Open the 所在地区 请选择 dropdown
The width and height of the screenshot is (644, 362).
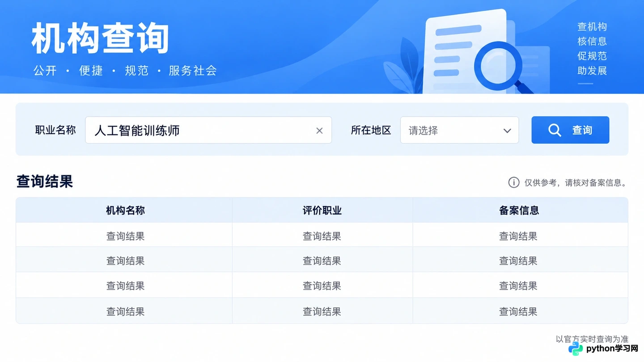click(459, 130)
